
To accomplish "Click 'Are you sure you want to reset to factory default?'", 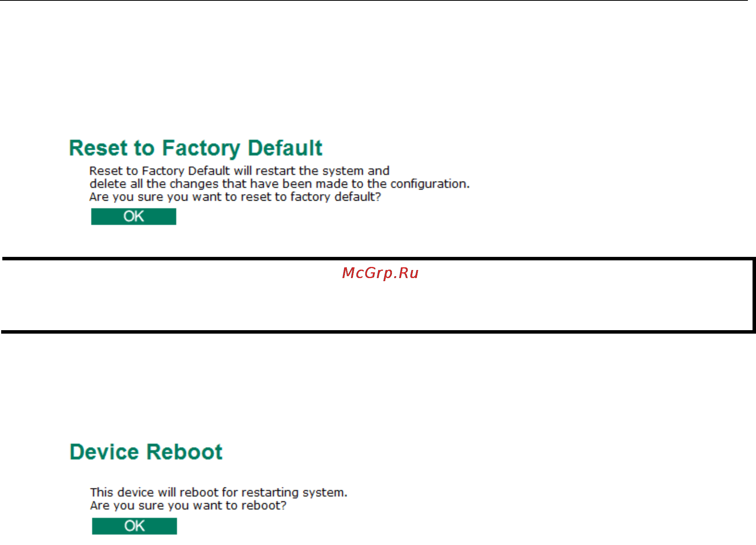I will [235, 197].
